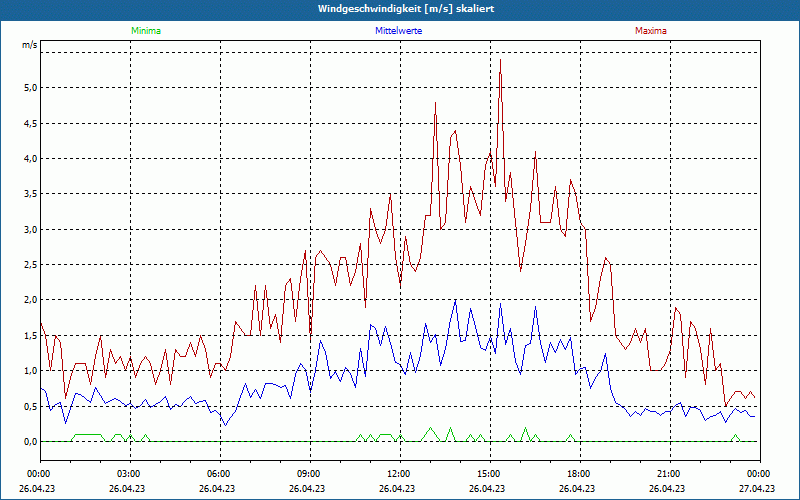This screenshot has width=800, height=500.
Task: Click the 2,5 y-axis value
Action: [x=31, y=265]
